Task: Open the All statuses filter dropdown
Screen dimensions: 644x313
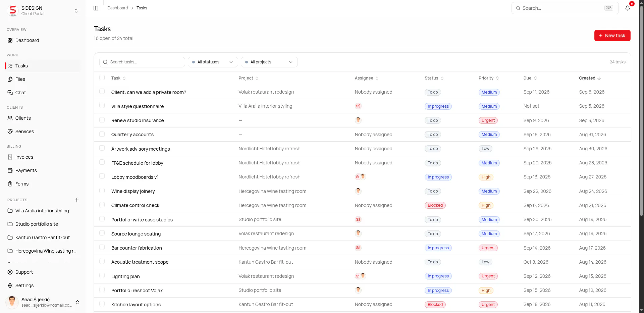Action: tap(213, 62)
